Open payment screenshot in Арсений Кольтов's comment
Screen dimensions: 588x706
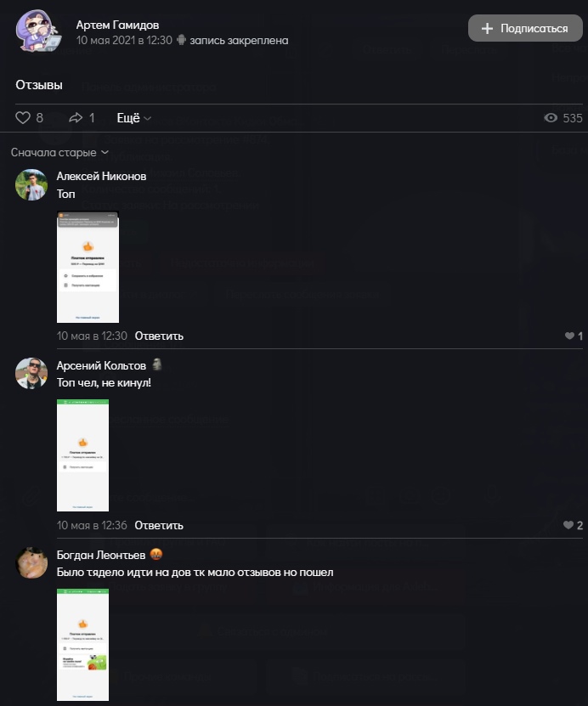tap(82, 455)
